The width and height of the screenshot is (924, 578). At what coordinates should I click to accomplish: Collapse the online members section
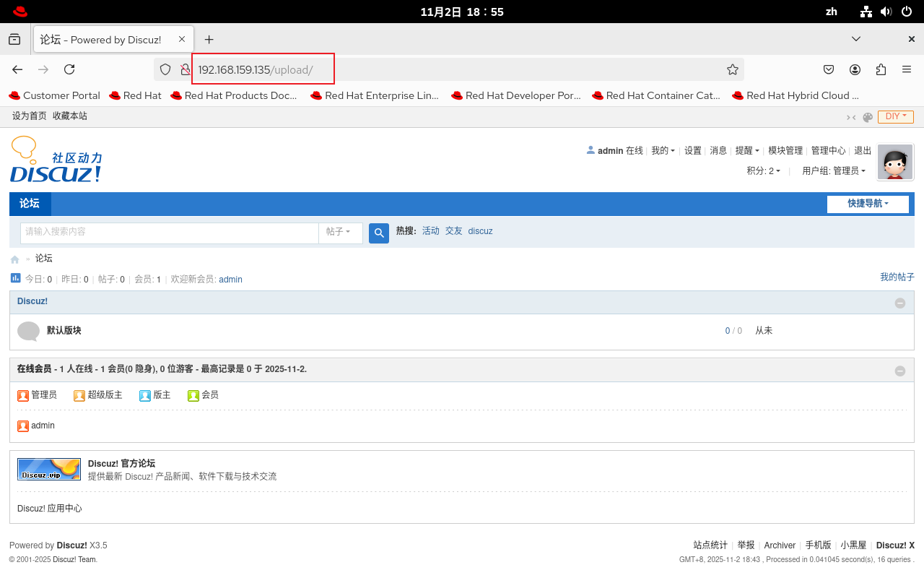900,371
